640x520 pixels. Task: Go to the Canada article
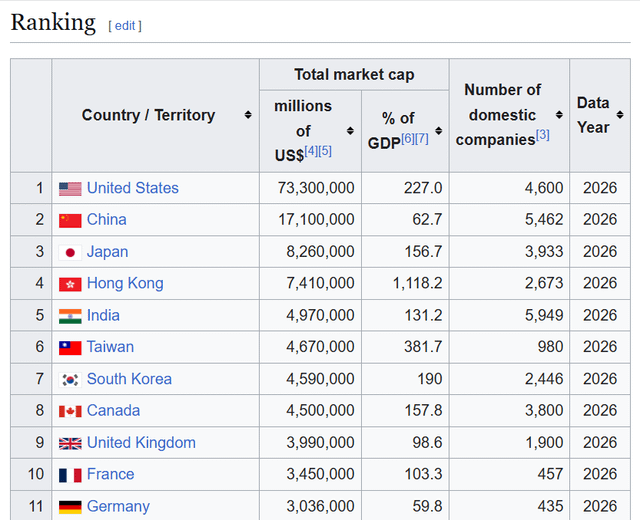tap(113, 411)
